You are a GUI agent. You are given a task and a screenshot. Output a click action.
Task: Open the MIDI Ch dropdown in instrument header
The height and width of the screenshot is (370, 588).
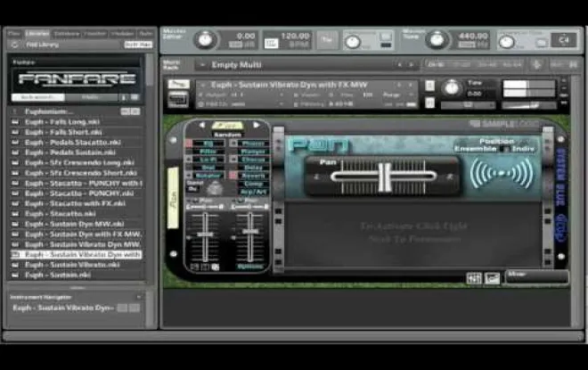coord(282,104)
